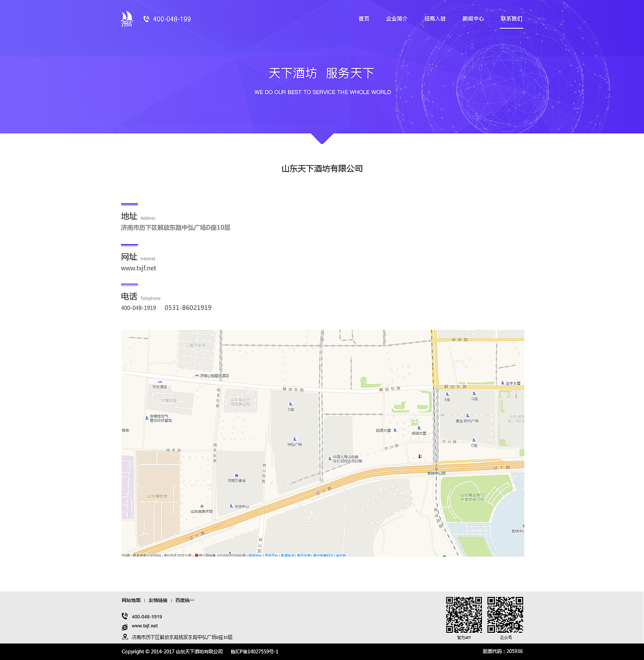Screen dimensions: 644x660
Task: Click the globe icon beside www.txjf.net
Action: pos(124,626)
